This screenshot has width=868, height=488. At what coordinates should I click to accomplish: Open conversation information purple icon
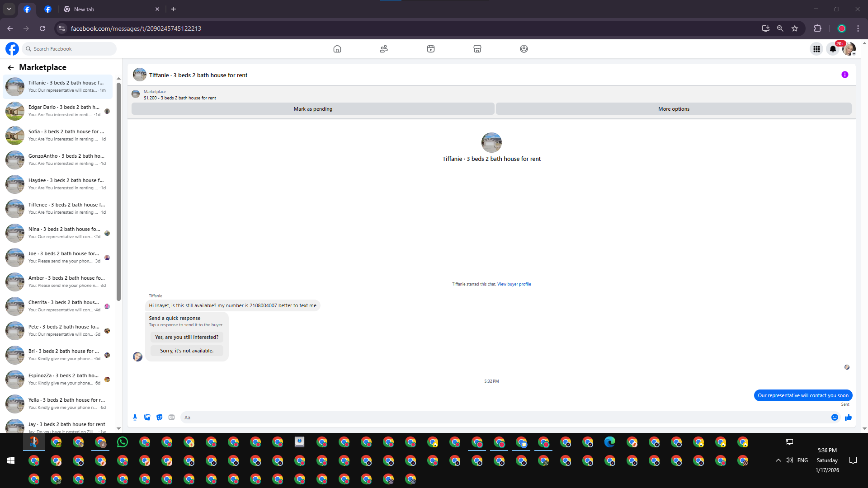tap(844, 75)
